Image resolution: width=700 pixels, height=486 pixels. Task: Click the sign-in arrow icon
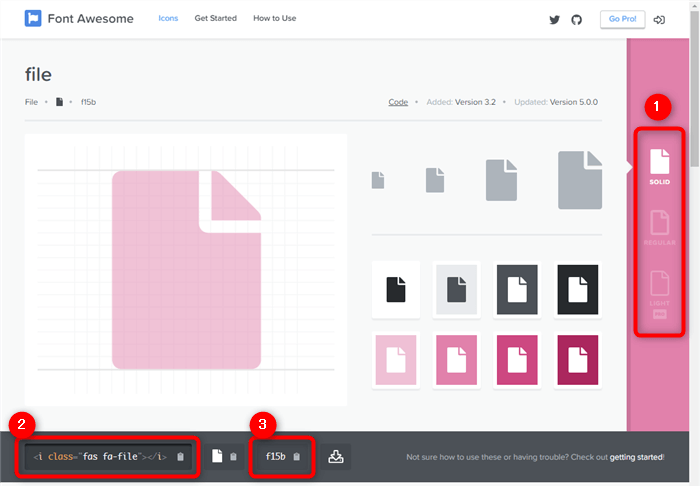coord(659,19)
